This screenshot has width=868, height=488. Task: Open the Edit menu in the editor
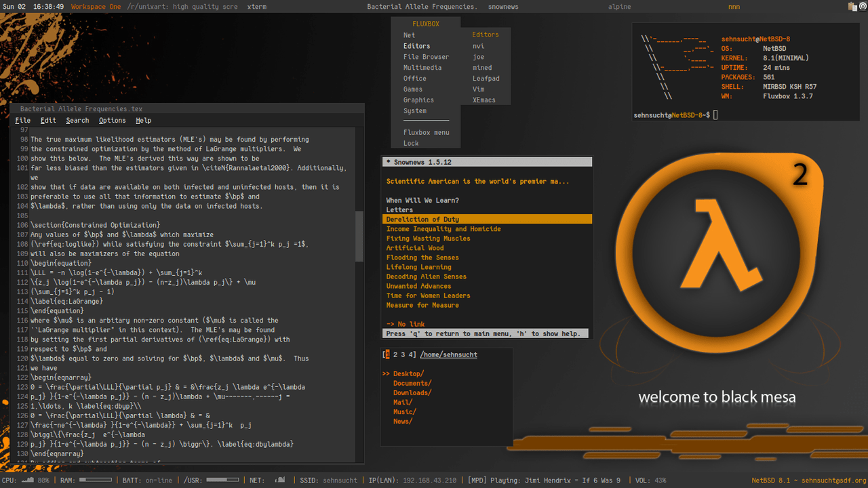click(x=48, y=121)
